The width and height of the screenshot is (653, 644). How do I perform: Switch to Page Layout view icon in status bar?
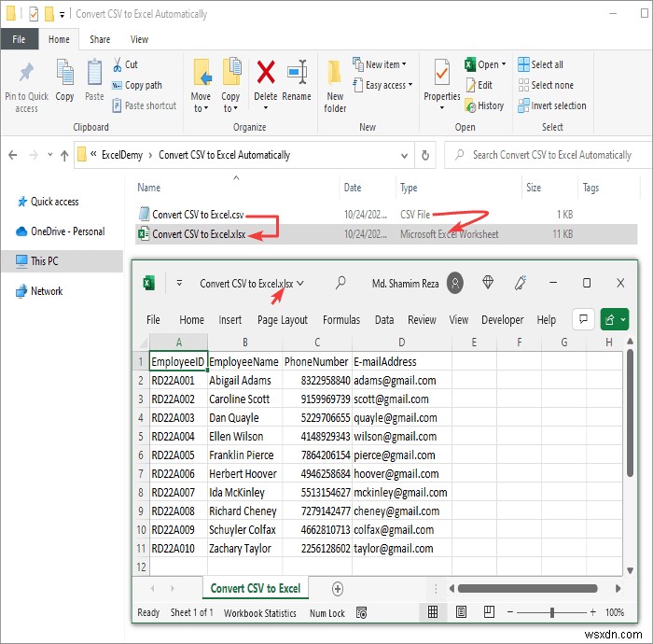[x=461, y=612]
